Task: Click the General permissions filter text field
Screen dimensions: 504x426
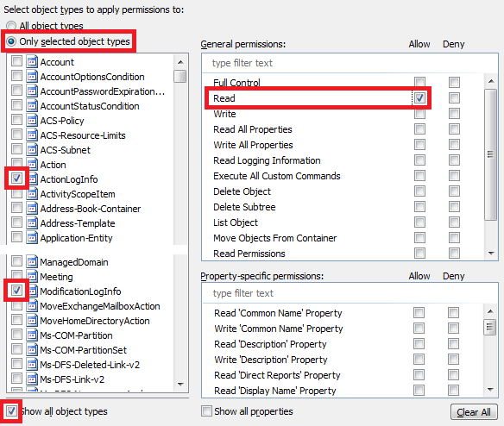Action: click(350, 63)
